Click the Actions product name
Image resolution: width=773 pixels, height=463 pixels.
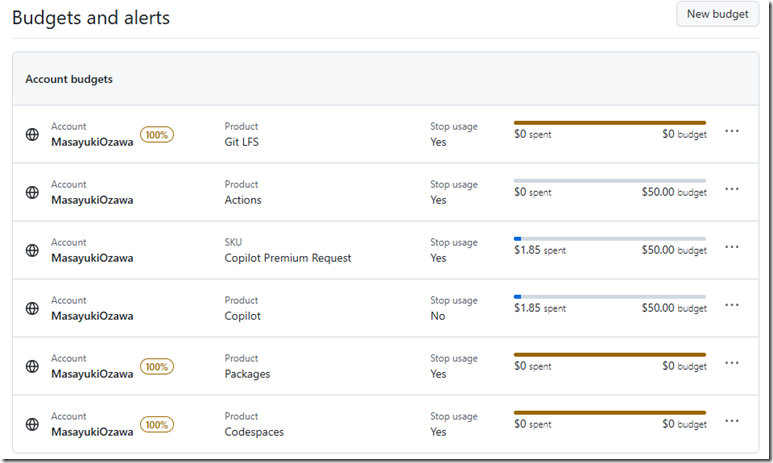[243, 200]
